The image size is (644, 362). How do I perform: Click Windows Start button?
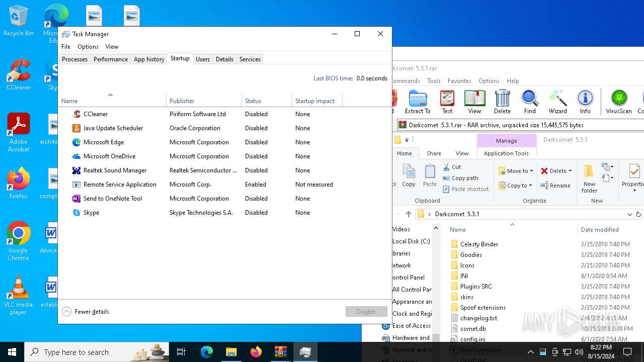coord(12,352)
